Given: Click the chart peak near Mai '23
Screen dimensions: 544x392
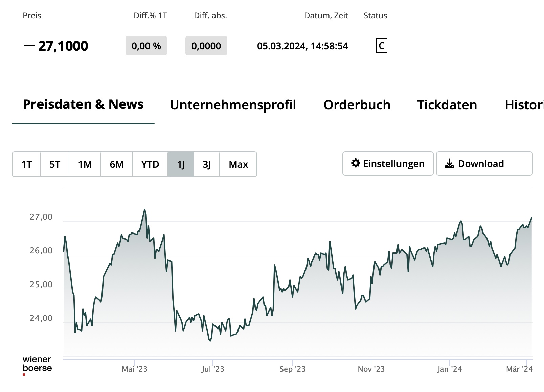Looking at the screenshot, I should coord(145,210).
